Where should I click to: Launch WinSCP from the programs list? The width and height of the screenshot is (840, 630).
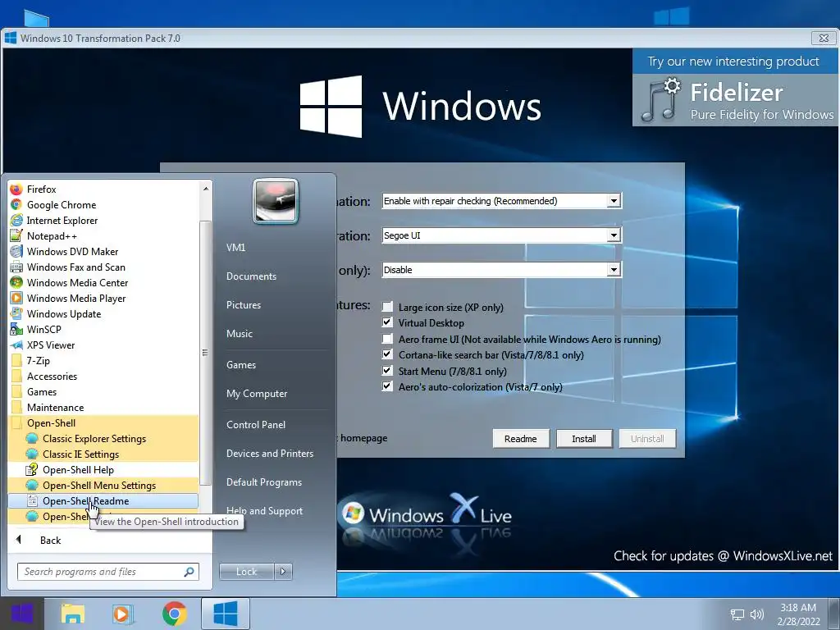point(103,329)
